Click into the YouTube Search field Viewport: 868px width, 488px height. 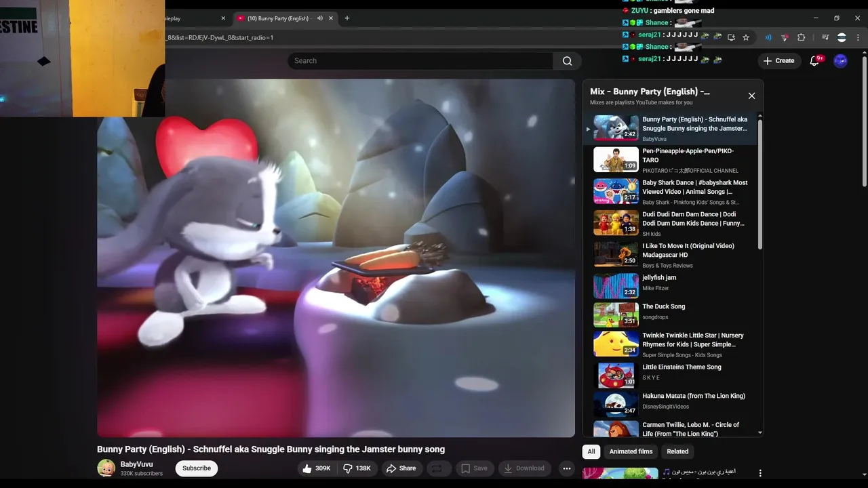420,61
